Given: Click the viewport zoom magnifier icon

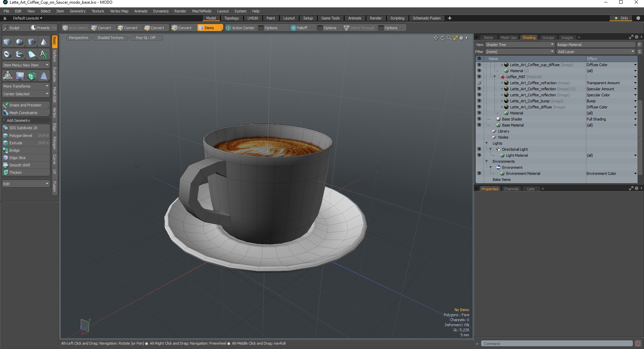Looking at the screenshot, I should [x=449, y=38].
